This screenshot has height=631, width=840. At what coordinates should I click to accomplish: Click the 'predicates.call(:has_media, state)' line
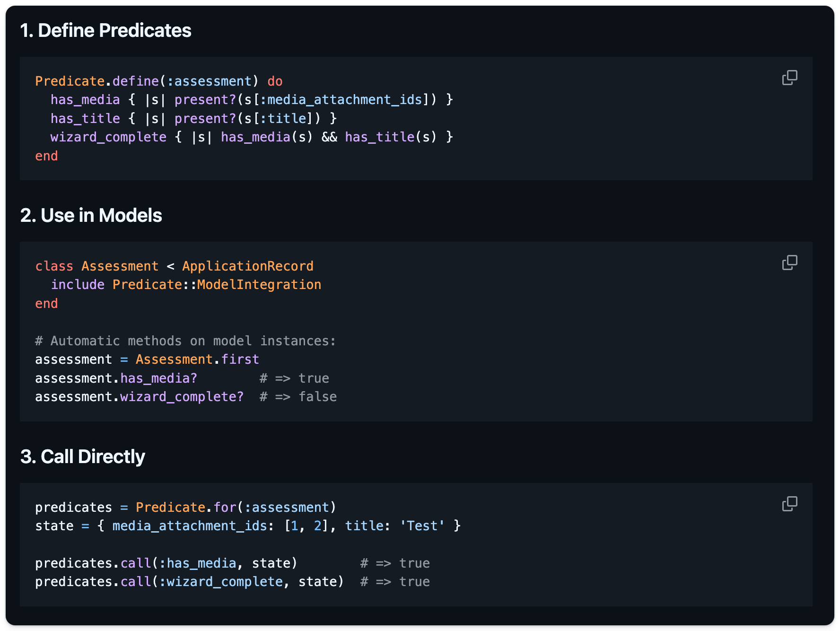pyautogui.click(x=166, y=563)
